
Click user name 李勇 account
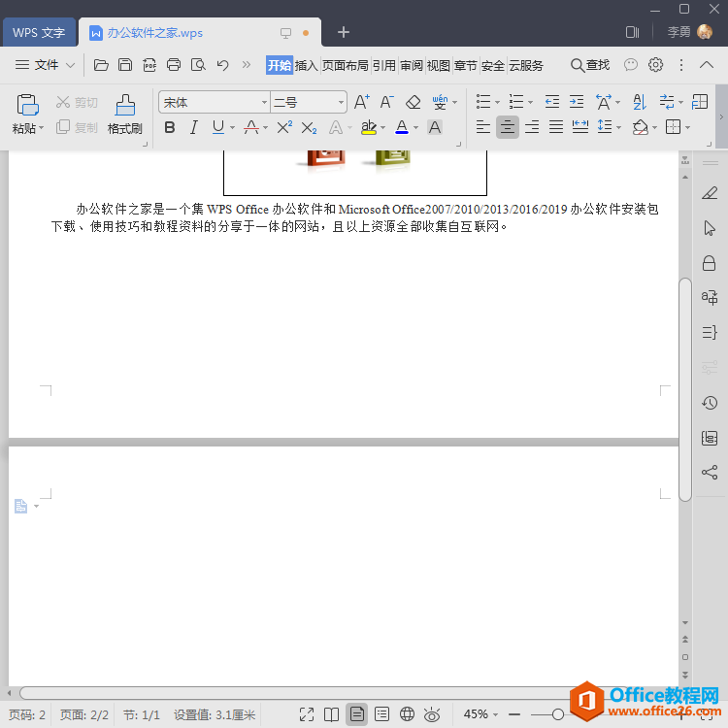tap(679, 32)
